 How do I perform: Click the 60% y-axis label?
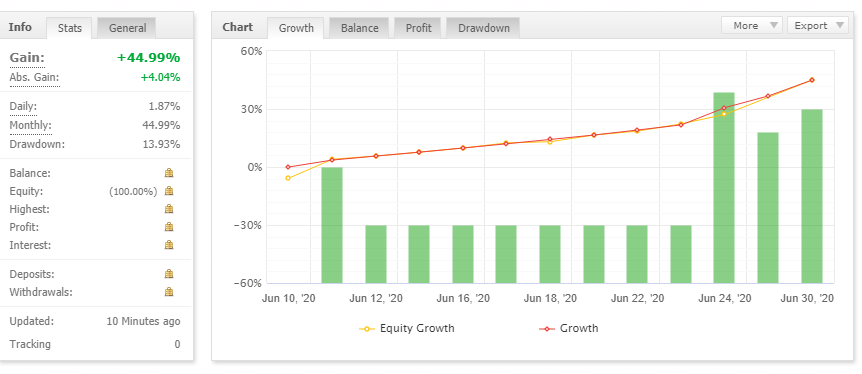click(x=251, y=51)
